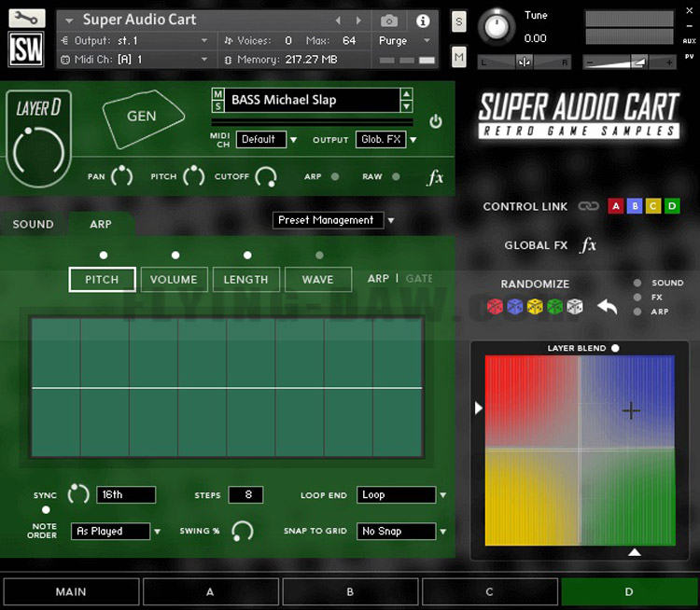Toggle the RAW mode dot
Screen dimensions: 700x610
pyautogui.click(x=396, y=176)
